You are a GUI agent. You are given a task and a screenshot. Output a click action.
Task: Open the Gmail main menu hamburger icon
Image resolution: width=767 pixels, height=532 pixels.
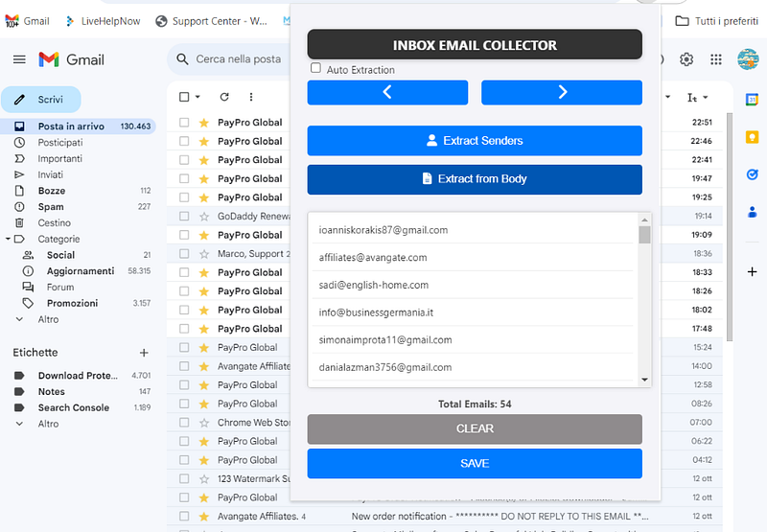(19, 59)
